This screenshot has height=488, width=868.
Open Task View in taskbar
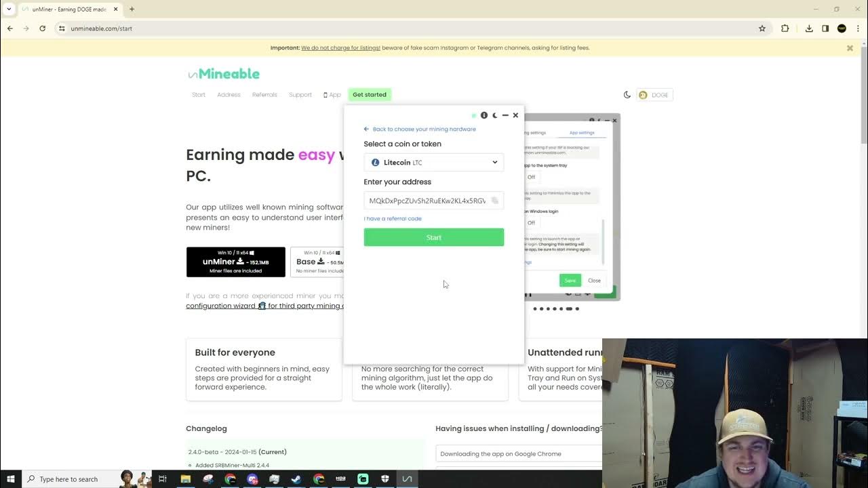click(x=163, y=479)
